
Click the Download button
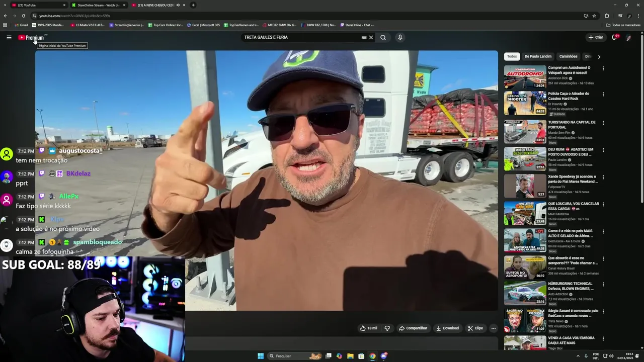[448, 328]
